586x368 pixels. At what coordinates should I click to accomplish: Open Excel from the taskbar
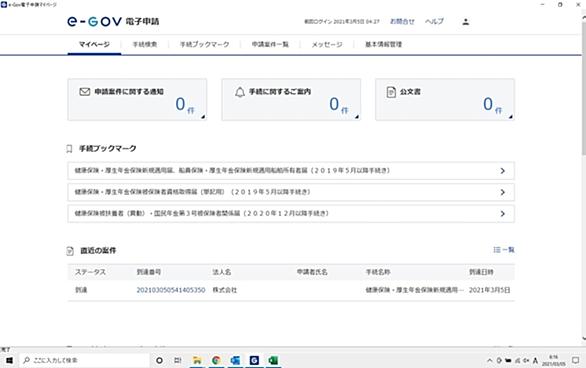pos(273,360)
